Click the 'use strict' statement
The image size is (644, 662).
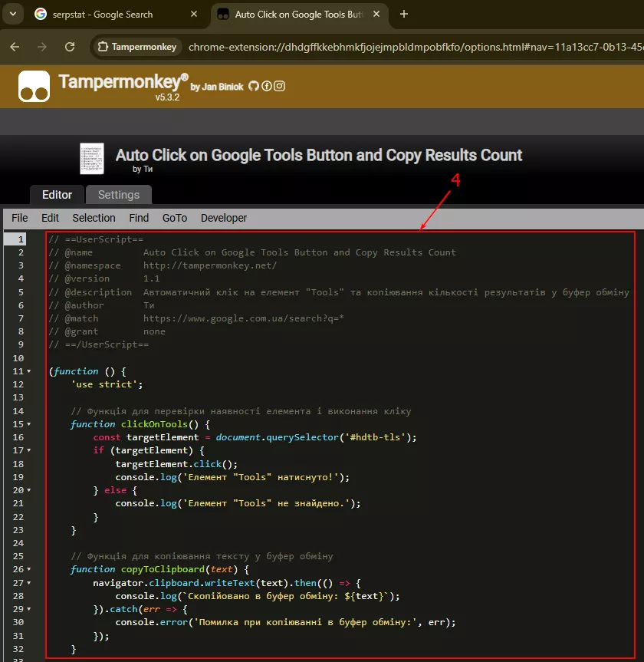coord(107,384)
